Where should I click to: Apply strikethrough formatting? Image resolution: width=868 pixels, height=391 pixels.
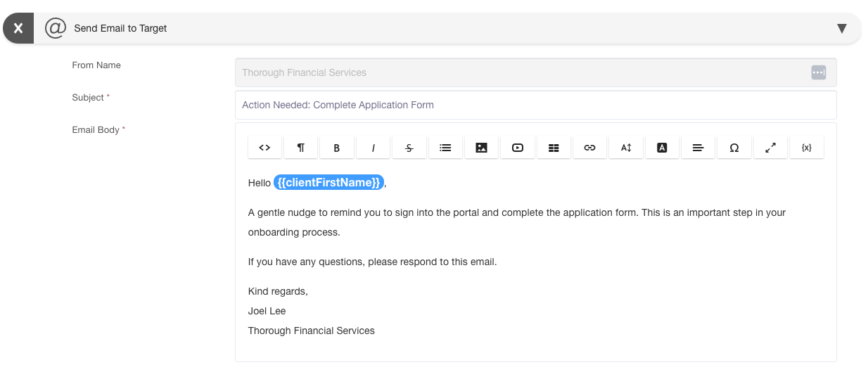[x=409, y=148]
